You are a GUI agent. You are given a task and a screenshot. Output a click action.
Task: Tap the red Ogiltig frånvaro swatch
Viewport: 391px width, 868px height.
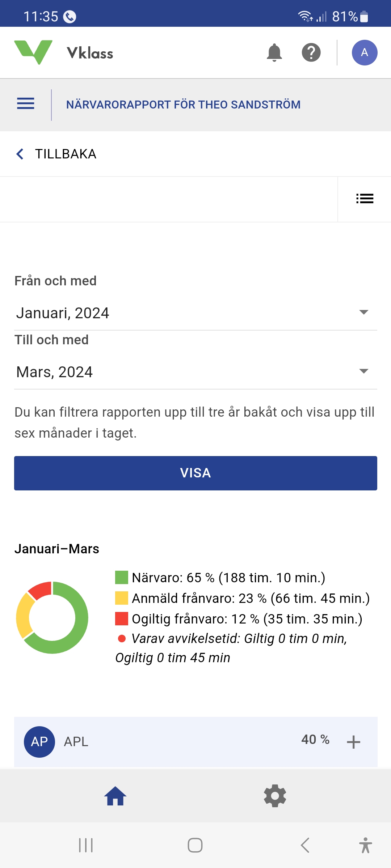click(122, 619)
